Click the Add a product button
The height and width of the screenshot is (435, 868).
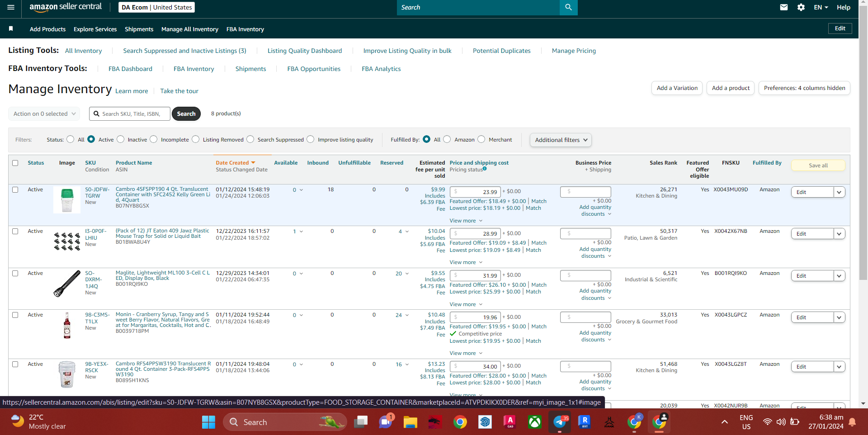click(731, 88)
